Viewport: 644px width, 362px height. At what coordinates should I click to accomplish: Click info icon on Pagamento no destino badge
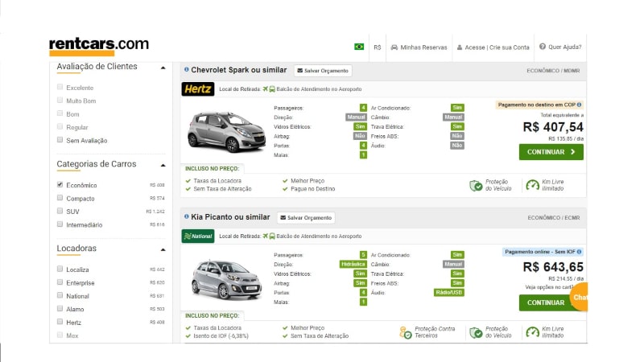579,105
